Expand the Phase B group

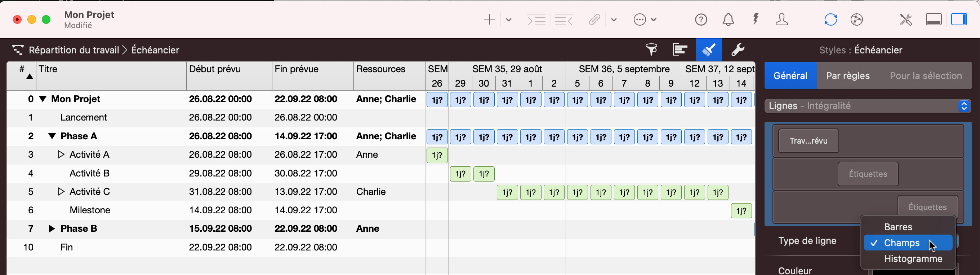(x=52, y=229)
